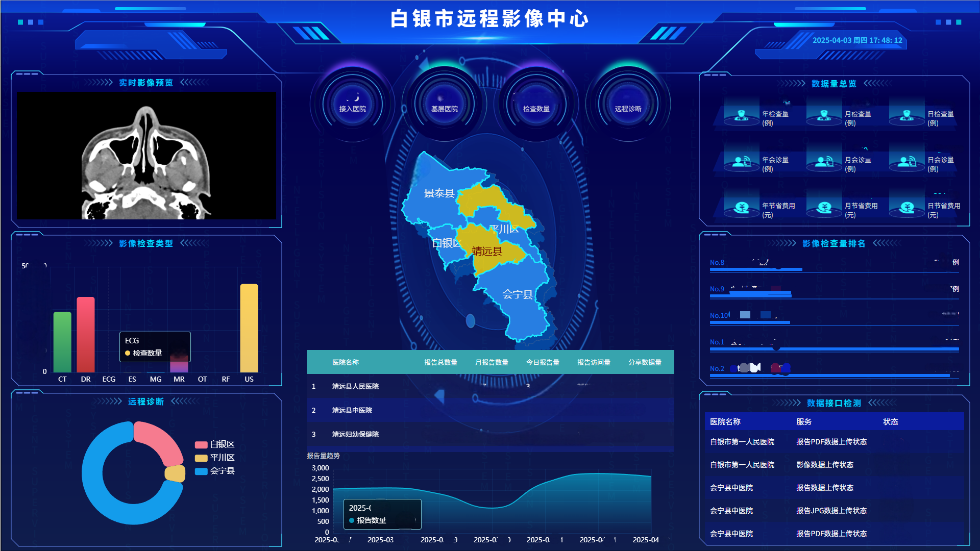The height and width of the screenshot is (551, 980).
Task: Click the 报告总数量 column header
Action: click(440, 362)
